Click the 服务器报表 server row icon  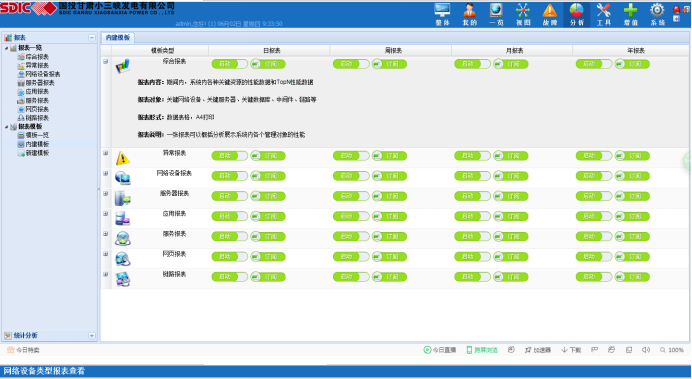point(122,198)
